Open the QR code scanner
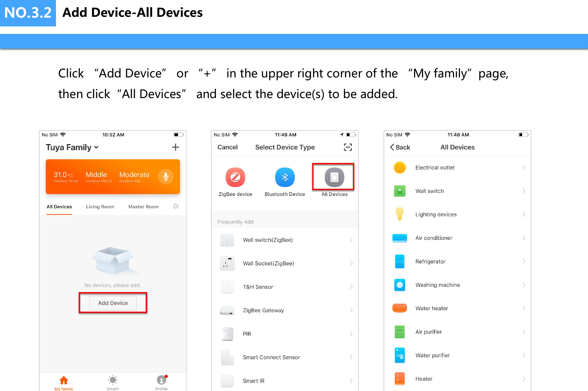 coord(348,147)
